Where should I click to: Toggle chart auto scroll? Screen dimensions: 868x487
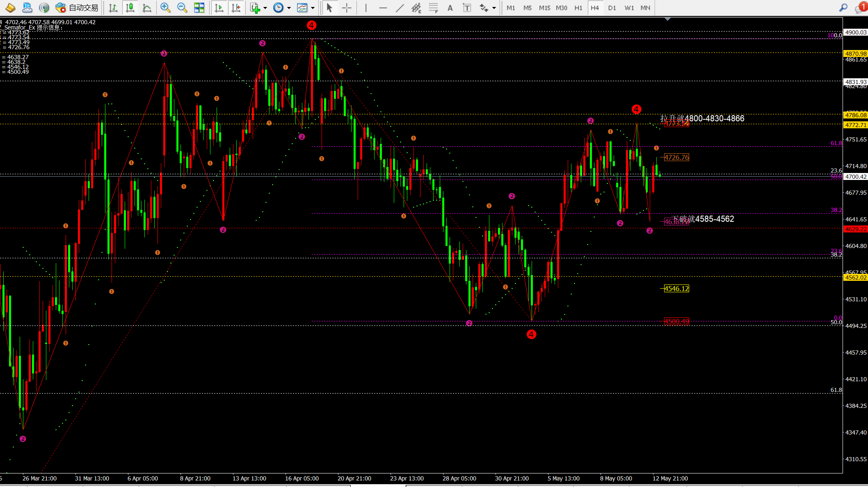click(x=219, y=8)
